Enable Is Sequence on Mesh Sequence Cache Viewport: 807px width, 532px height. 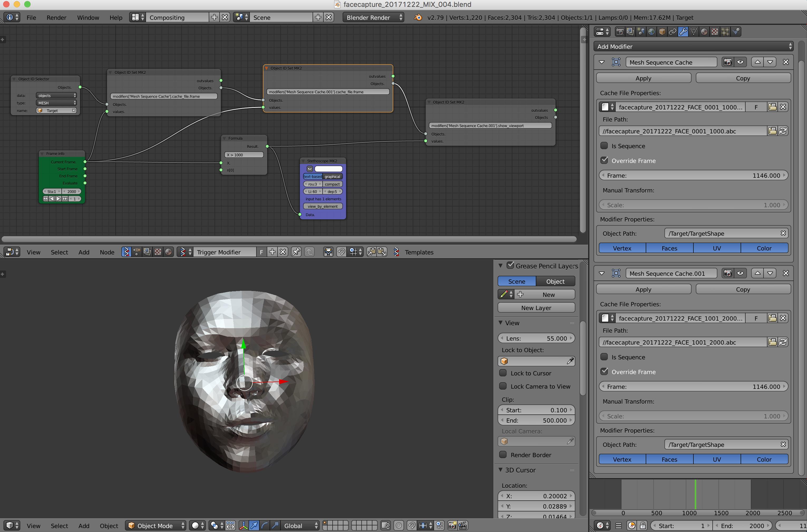pyautogui.click(x=604, y=146)
